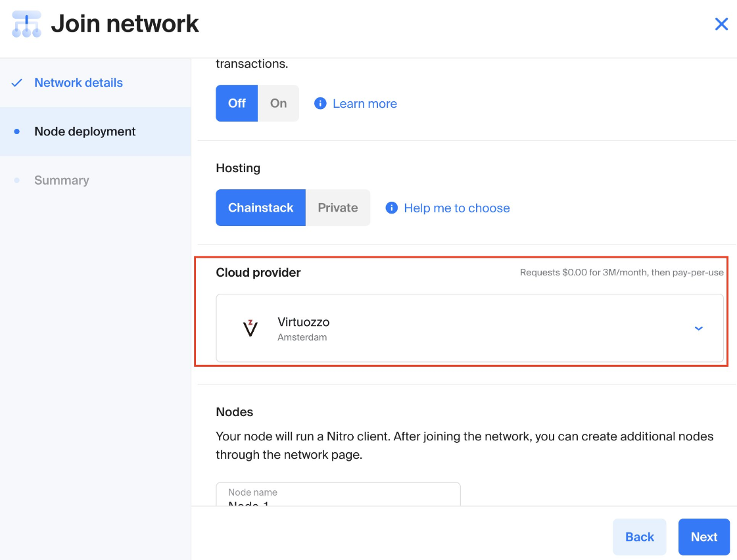Click the bullet icon beside Node deployment
This screenshot has width=737, height=560.
click(x=17, y=131)
